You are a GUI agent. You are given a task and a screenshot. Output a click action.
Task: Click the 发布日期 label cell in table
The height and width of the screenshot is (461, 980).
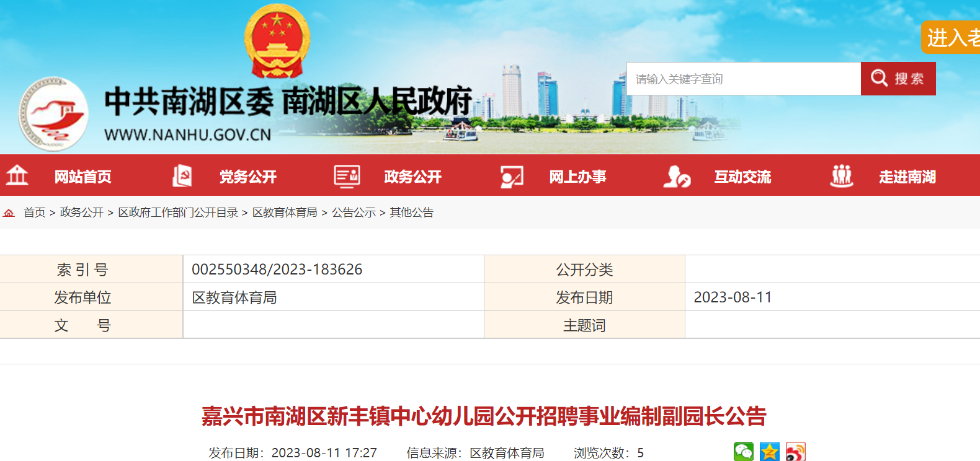(584, 297)
